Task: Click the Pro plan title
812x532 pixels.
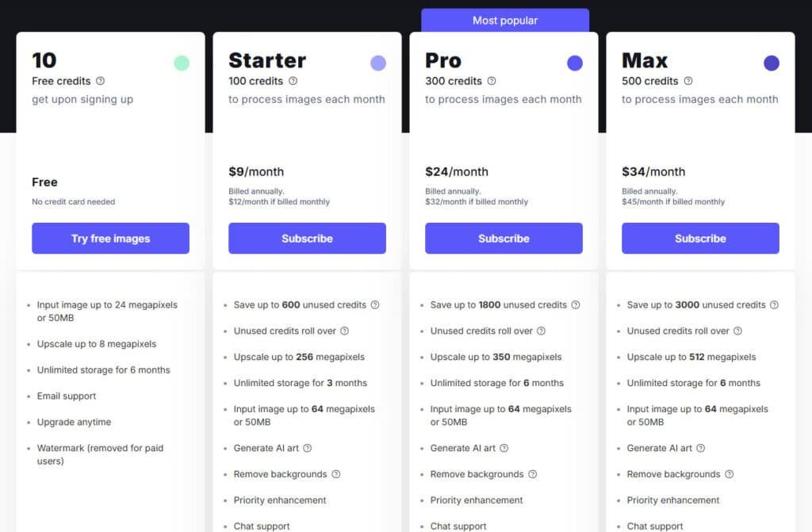Action: tap(443, 60)
